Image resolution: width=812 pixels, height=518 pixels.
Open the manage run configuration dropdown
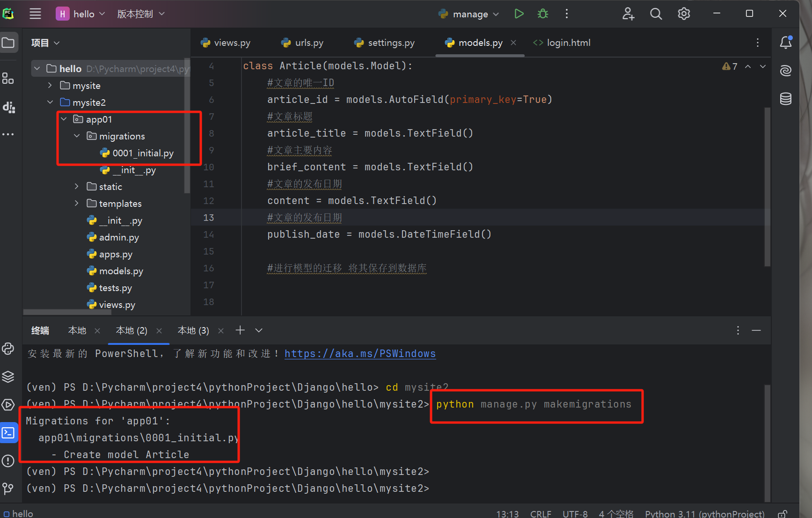(x=469, y=14)
